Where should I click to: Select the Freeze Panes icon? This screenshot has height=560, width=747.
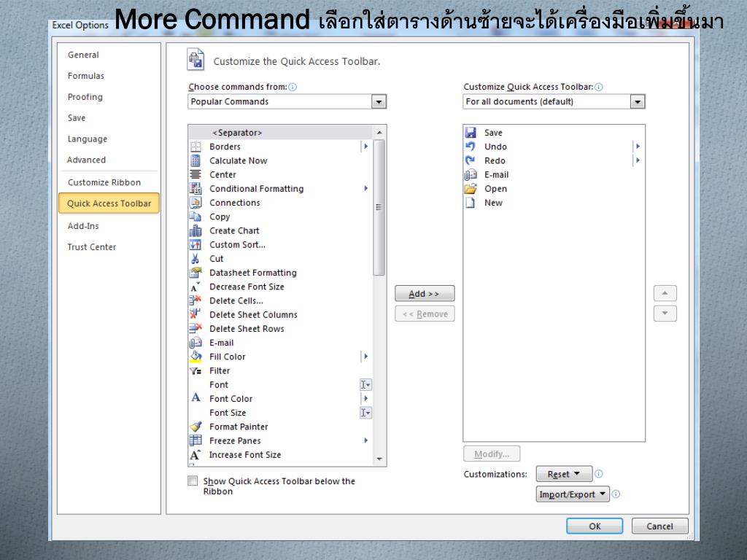pos(196,440)
